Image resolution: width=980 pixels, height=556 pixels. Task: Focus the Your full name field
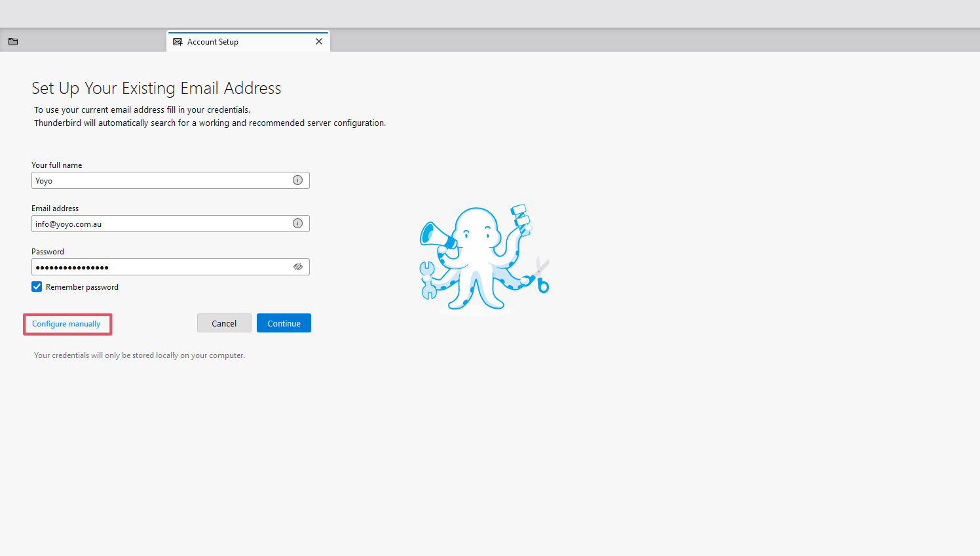(x=170, y=180)
